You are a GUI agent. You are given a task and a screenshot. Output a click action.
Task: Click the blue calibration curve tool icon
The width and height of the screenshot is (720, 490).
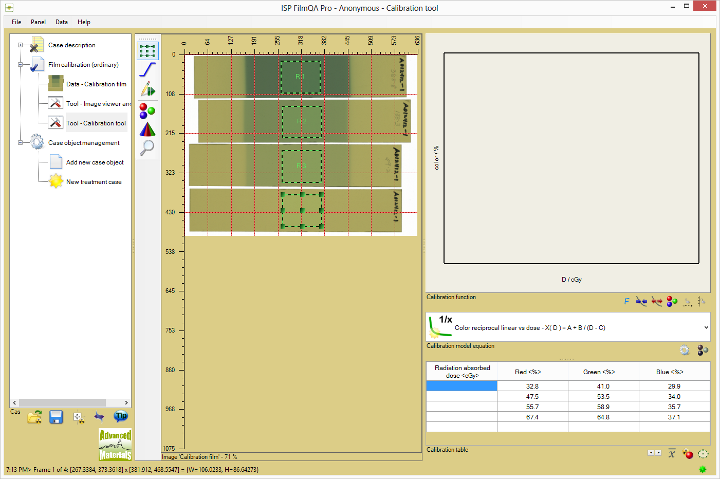[x=147, y=70]
